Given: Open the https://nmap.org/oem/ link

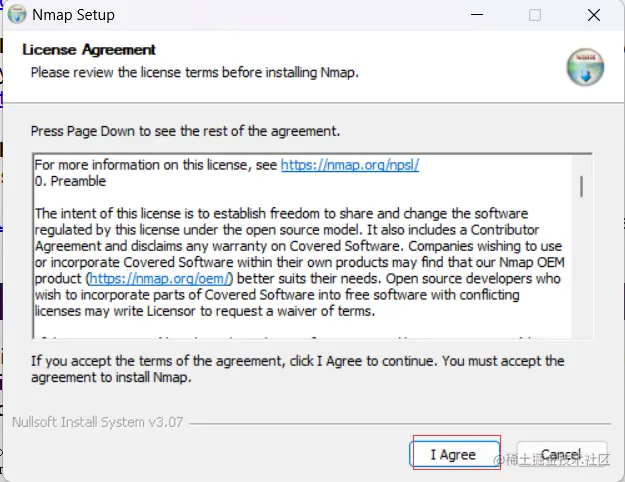Looking at the screenshot, I should pyautogui.click(x=160, y=278).
